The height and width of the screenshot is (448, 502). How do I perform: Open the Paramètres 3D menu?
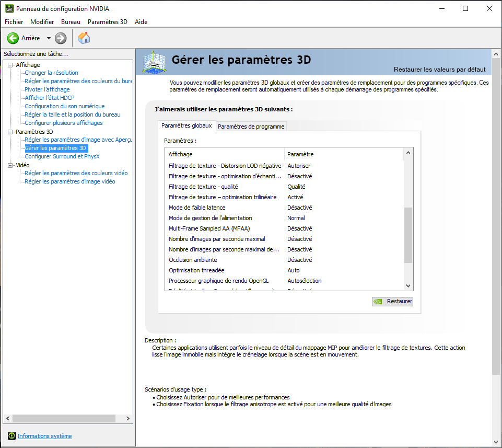point(108,22)
